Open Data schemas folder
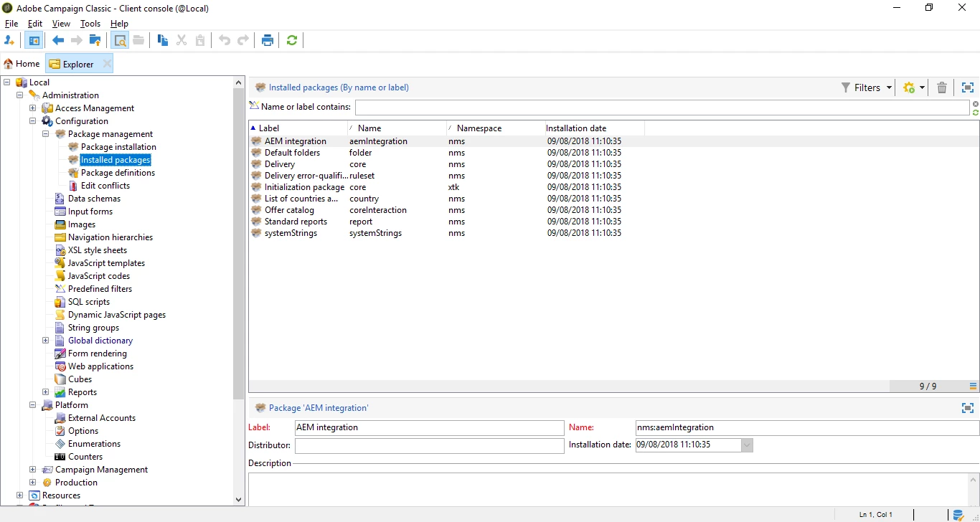The height and width of the screenshot is (522, 980). pyautogui.click(x=94, y=199)
